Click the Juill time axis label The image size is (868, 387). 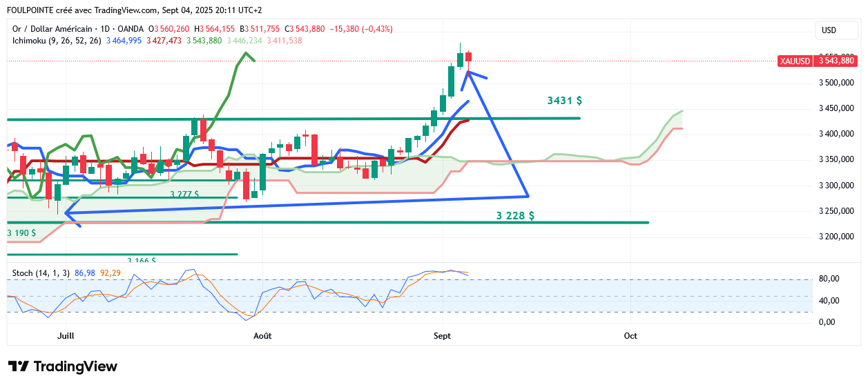65,336
